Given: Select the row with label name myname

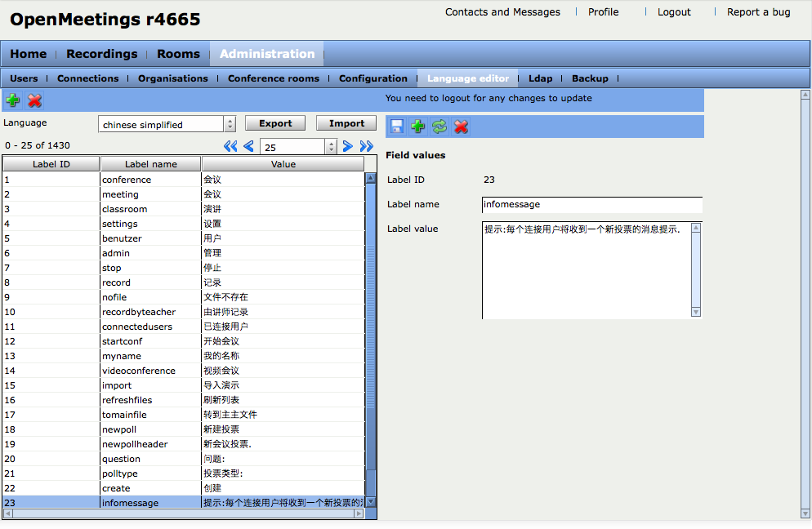Looking at the screenshot, I should [184, 356].
